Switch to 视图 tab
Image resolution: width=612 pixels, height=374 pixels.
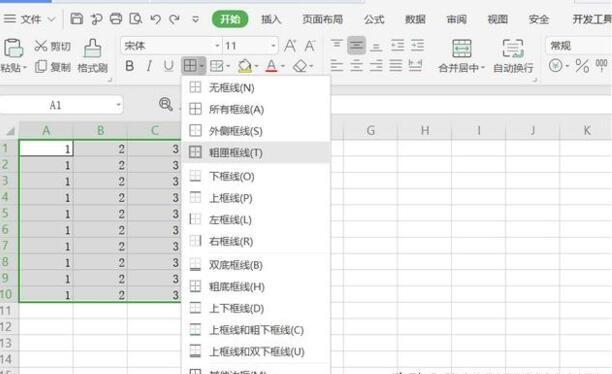[498, 19]
